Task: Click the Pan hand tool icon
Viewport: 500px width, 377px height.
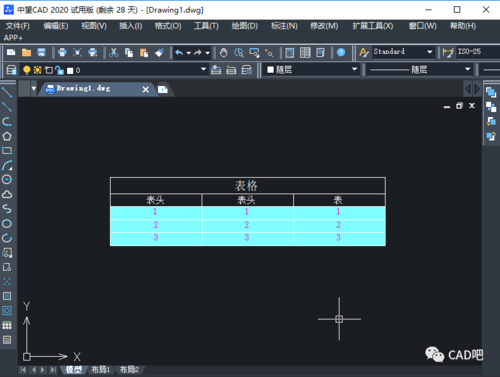Action: (224, 52)
